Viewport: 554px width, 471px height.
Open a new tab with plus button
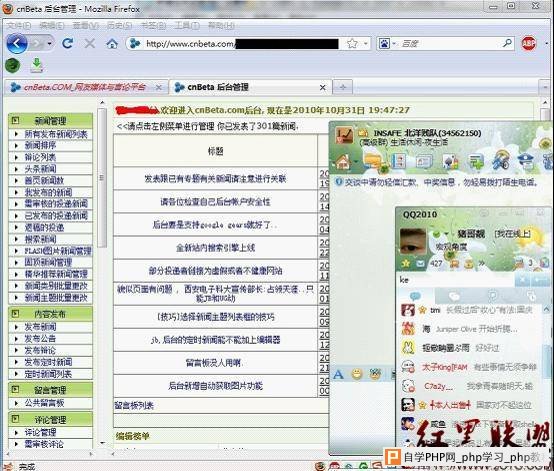(342, 87)
